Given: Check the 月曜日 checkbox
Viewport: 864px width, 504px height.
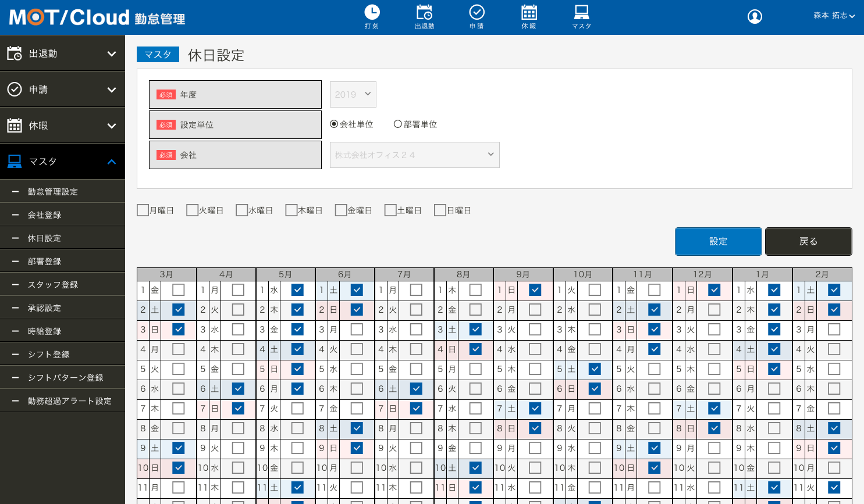Looking at the screenshot, I should [x=143, y=210].
